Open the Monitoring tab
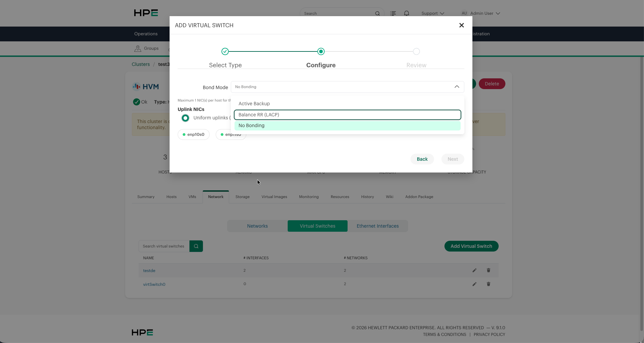The image size is (644, 343). tap(309, 197)
